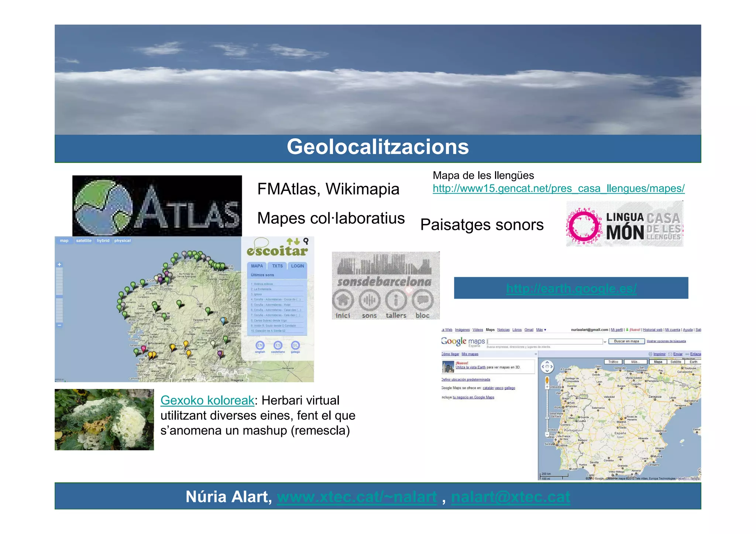Click the Utiliza la vista Earth link
Screen dimensions: 756x534
pyautogui.click(x=471, y=368)
